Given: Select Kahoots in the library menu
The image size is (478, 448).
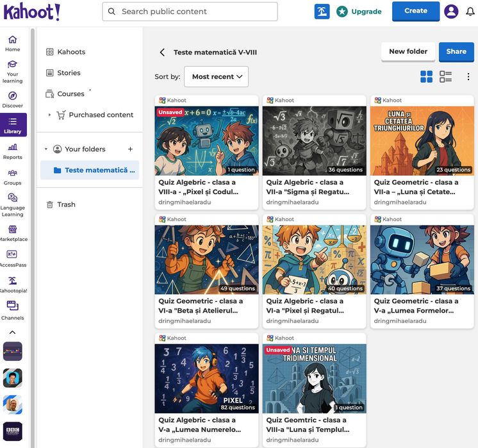Looking at the screenshot, I should pos(65,52).
